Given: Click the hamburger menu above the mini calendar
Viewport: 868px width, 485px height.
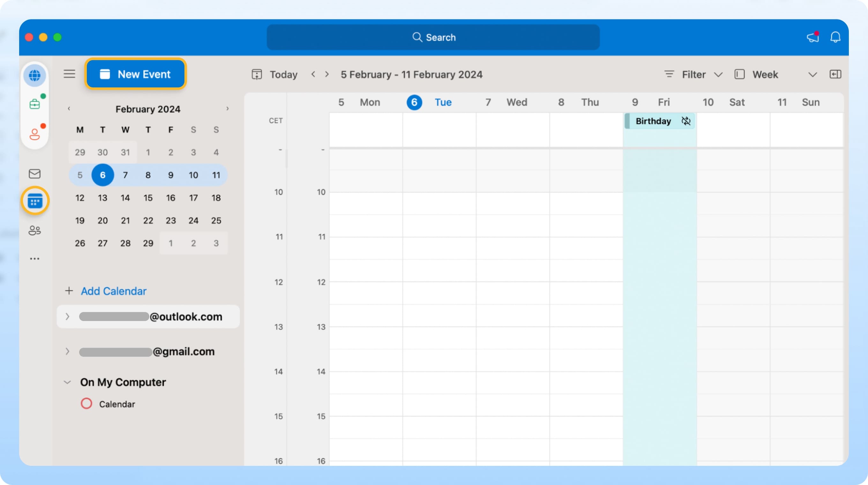Looking at the screenshot, I should pos(70,74).
